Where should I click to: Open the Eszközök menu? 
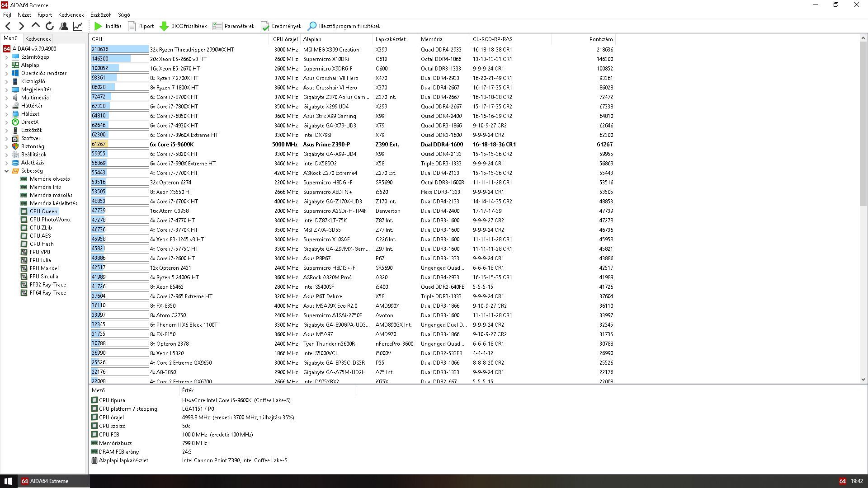click(x=100, y=15)
